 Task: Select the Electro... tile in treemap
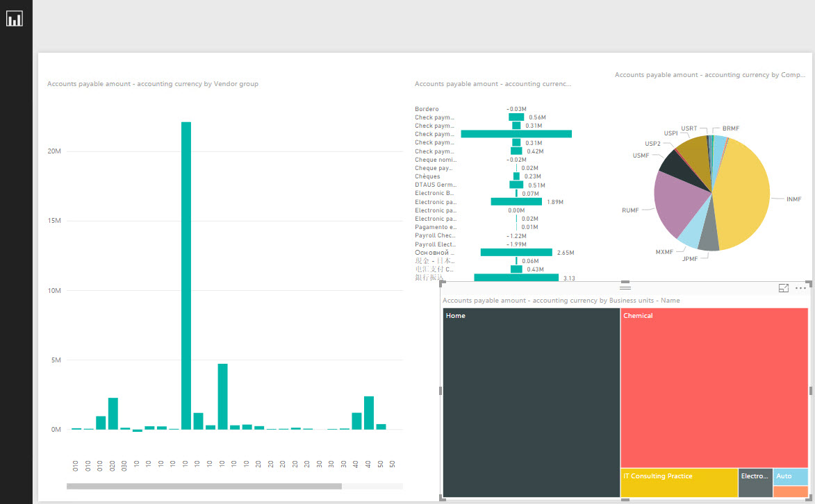(755, 483)
